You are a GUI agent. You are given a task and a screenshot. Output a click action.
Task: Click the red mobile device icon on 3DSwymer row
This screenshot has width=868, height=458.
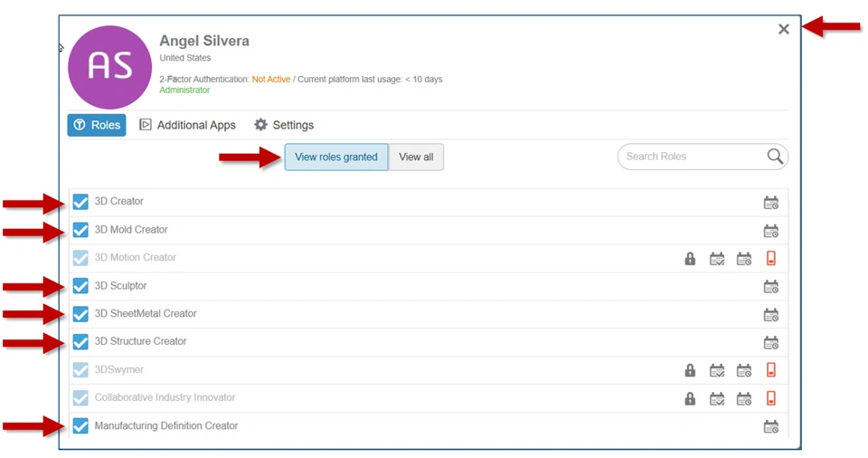pos(771,370)
